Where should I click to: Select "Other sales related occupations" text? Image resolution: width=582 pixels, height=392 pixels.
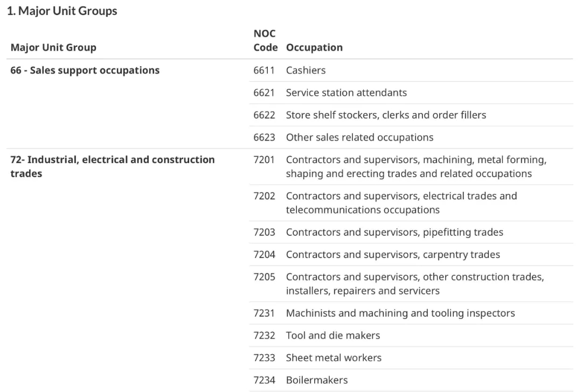point(359,137)
